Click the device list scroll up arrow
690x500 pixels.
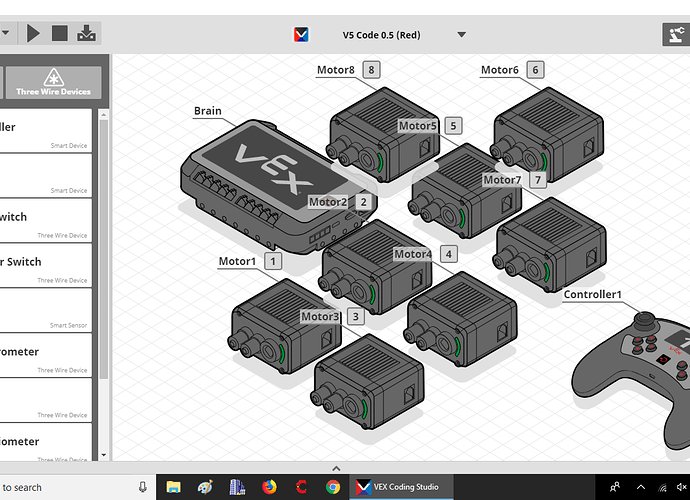pos(104,115)
